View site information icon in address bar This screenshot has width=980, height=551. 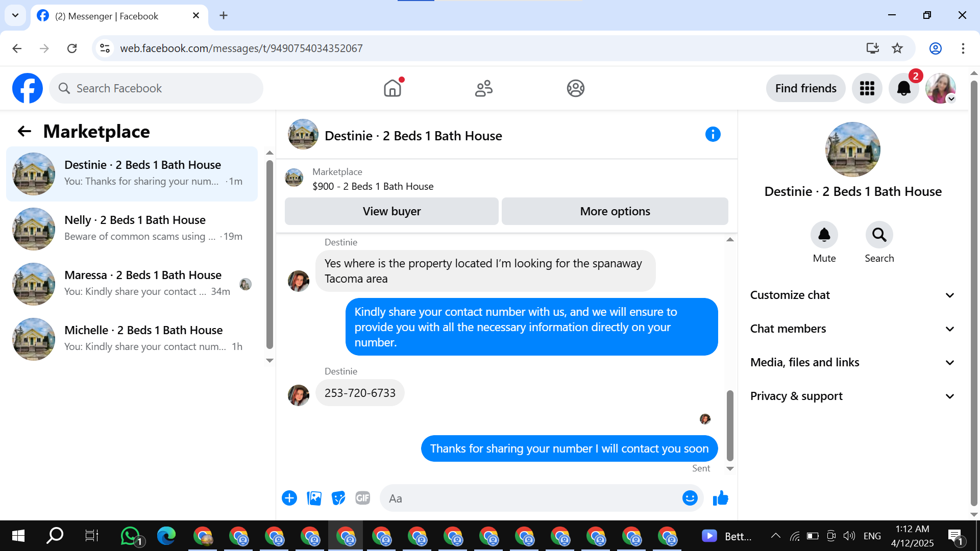pos(105,48)
